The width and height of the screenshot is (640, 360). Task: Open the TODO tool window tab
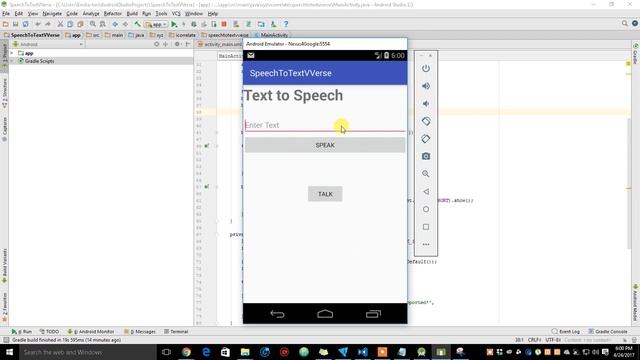click(49, 331)
